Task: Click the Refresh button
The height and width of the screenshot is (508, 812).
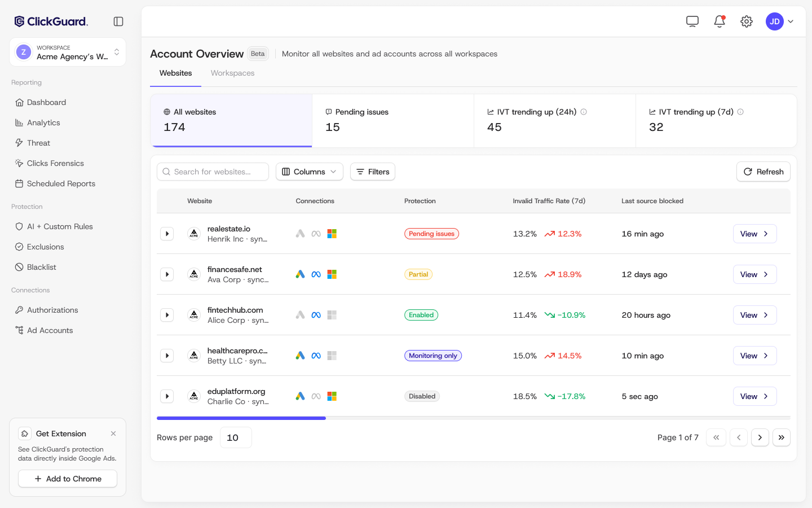Action: coord(764,172)
